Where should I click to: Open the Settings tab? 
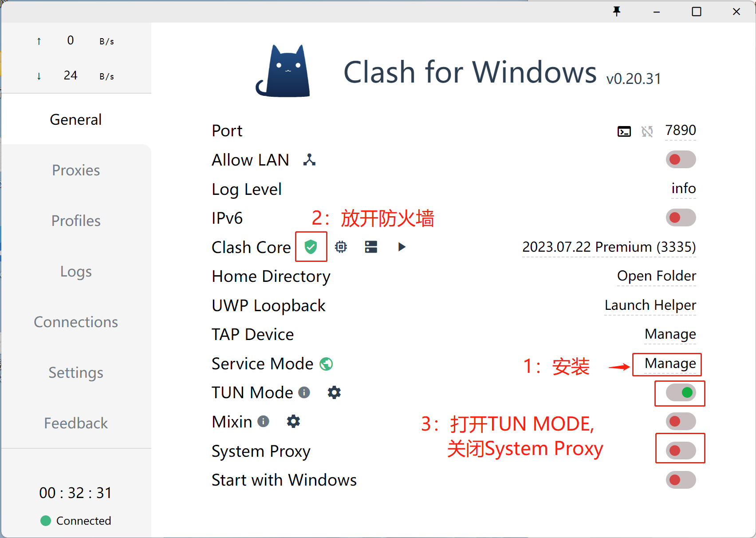pyautogui.click(x=76, y=372)
